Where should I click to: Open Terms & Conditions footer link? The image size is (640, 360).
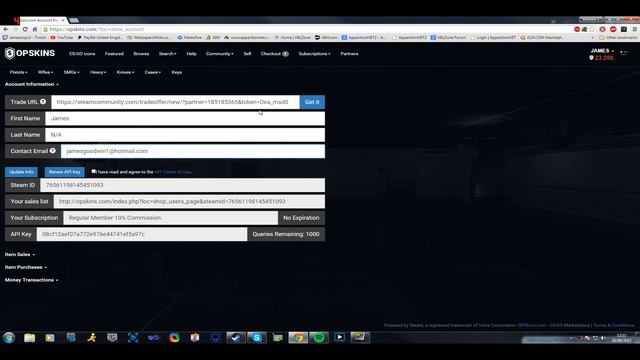tap(613, 325)
